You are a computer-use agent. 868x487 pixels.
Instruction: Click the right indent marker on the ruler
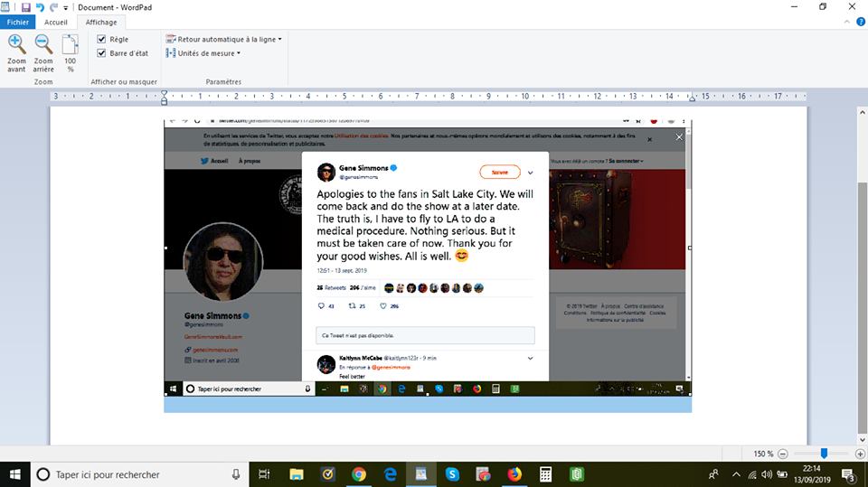coord(692,98)
